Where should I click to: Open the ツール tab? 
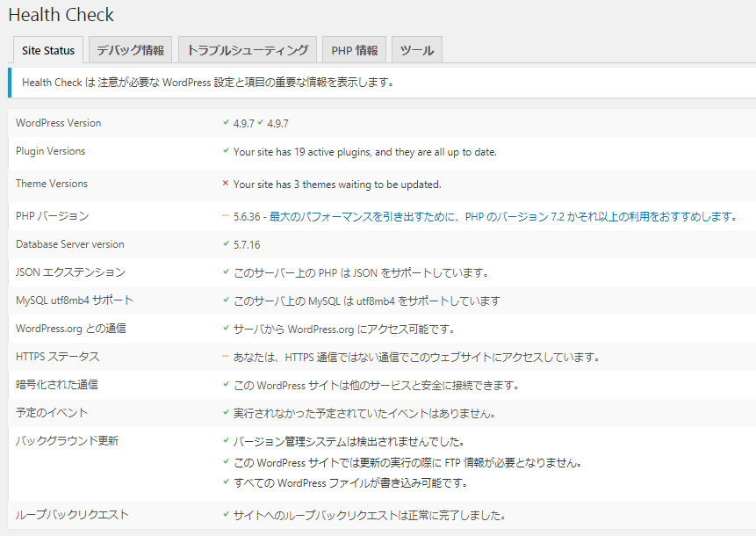point(416,50)
